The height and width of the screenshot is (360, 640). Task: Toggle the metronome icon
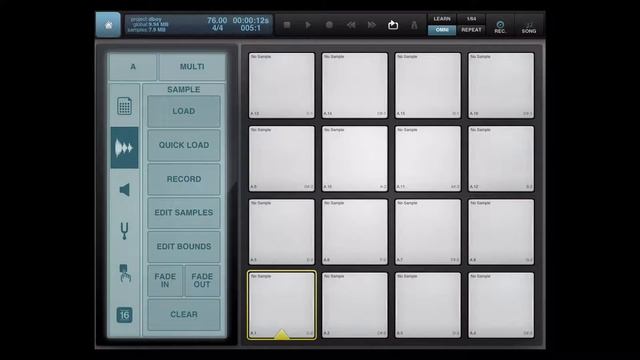(414, 25)
